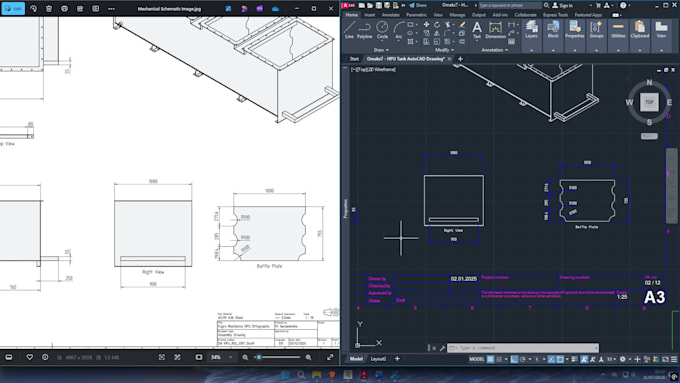This screenshot has height=383, width=680.
Task: Open the Clipboard panel
Action: click(x=640, y=30)
